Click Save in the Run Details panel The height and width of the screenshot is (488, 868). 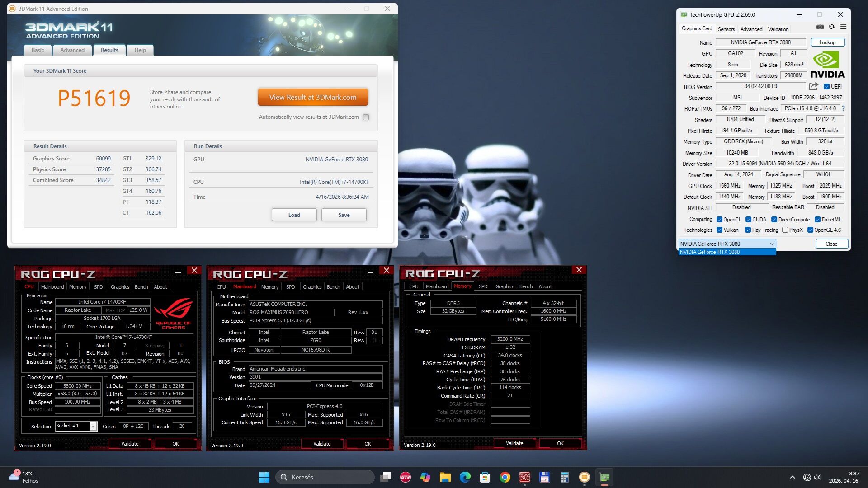(x=344, y=215)
